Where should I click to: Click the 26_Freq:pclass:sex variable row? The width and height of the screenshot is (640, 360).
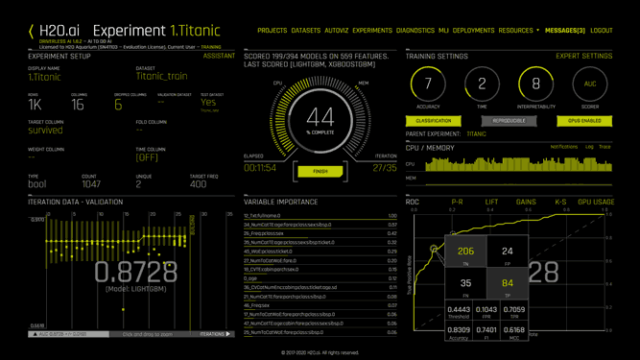tap(320, 234)
